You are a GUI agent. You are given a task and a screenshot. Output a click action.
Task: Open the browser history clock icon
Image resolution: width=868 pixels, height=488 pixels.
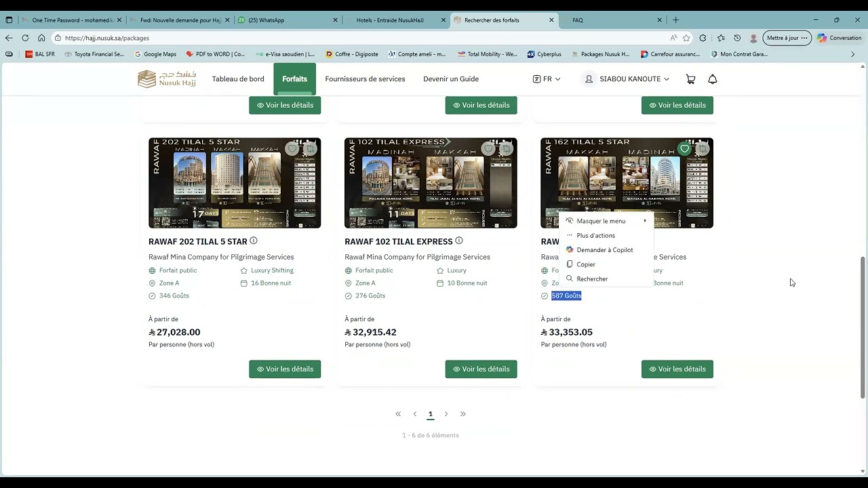[x=737, y=38]
